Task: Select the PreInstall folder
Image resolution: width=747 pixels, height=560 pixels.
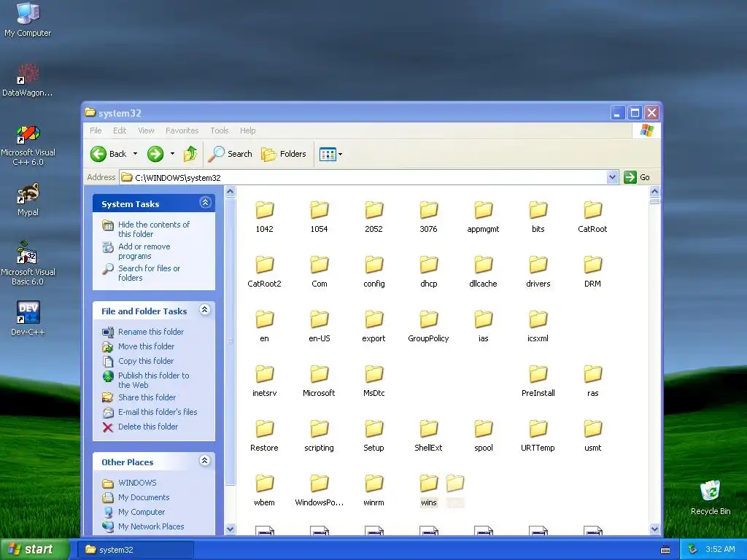Action: pos(538,381)
